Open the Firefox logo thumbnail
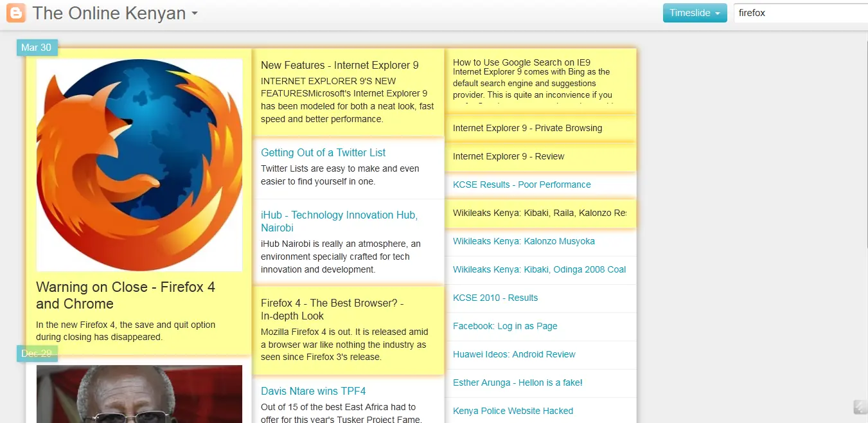Screen dimensions: 868x423 pos(139,165)
